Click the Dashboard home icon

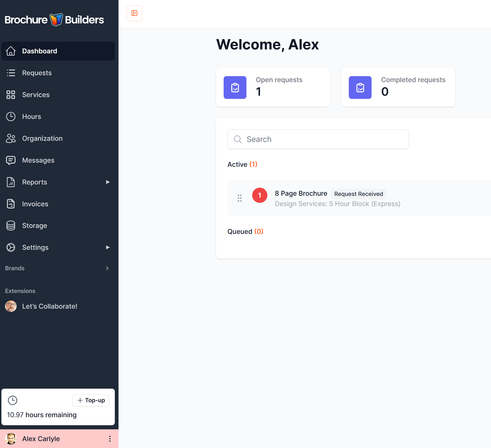(x=11, y=51)
